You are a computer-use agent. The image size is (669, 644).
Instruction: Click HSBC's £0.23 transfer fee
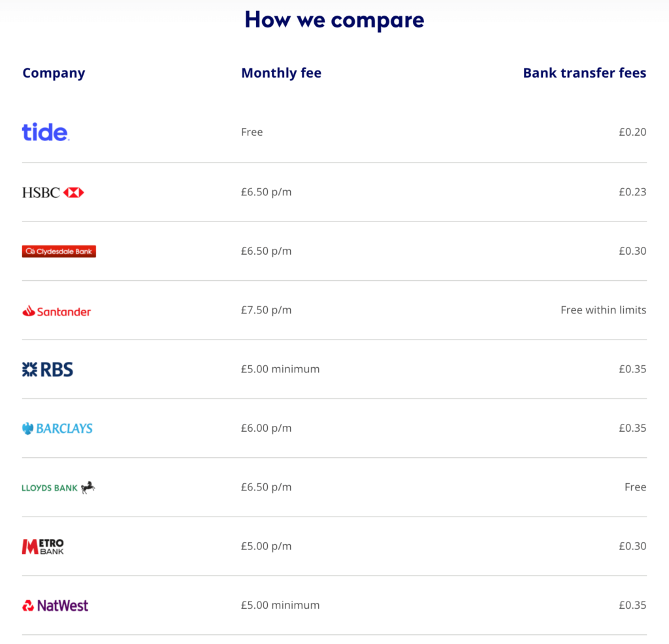[632, 192]
